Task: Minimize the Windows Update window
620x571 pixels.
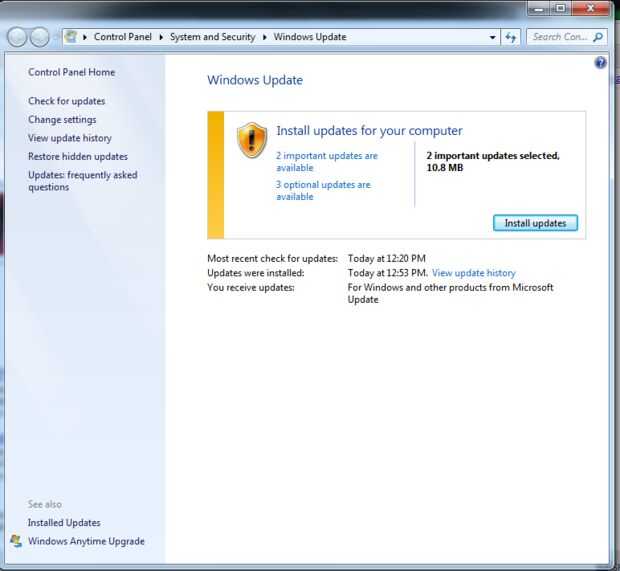Action: [538, 8]
